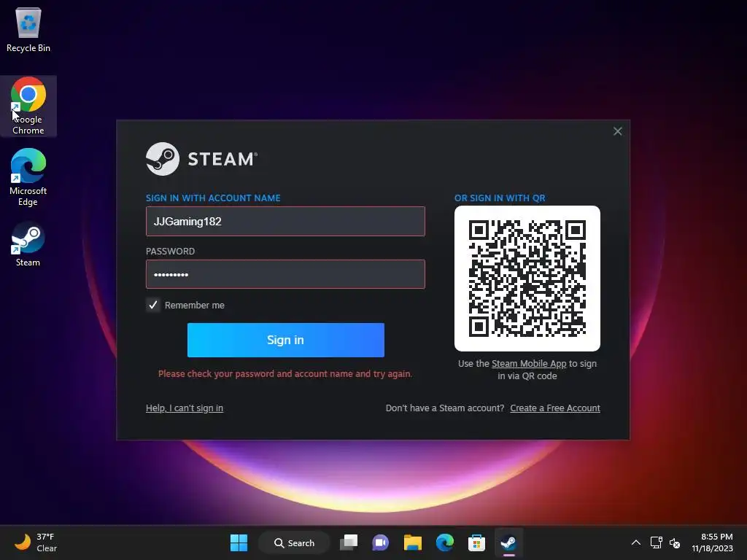Open the Help, I can't sign in link
Viewport: 747px width, 560px height.
(185, 408)
